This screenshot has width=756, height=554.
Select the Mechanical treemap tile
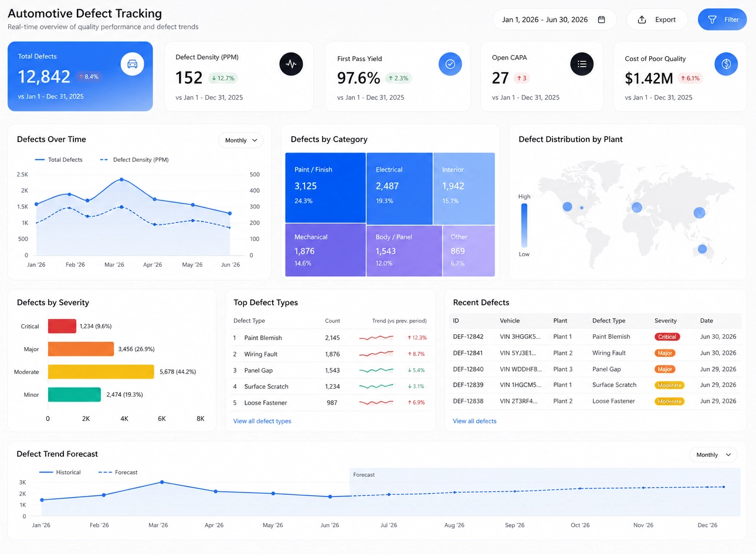tap(326, 250)
